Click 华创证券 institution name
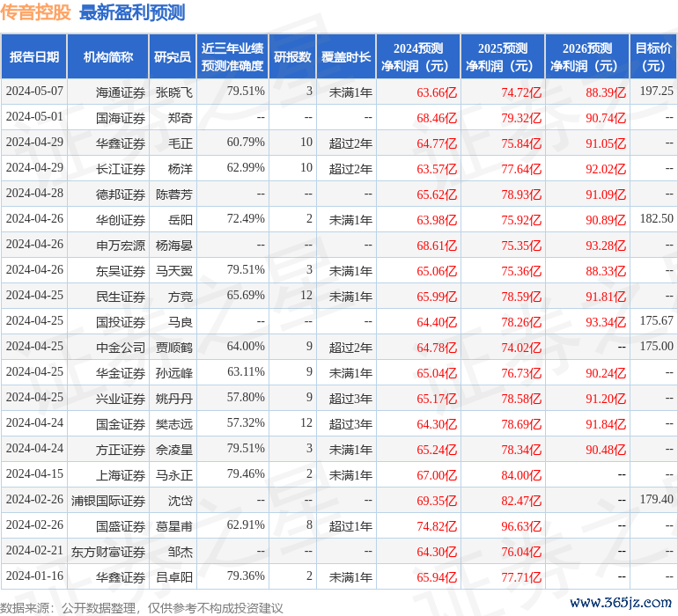Image resolution: width=678 pixels, height=616 pixels. tap(121, 220)
